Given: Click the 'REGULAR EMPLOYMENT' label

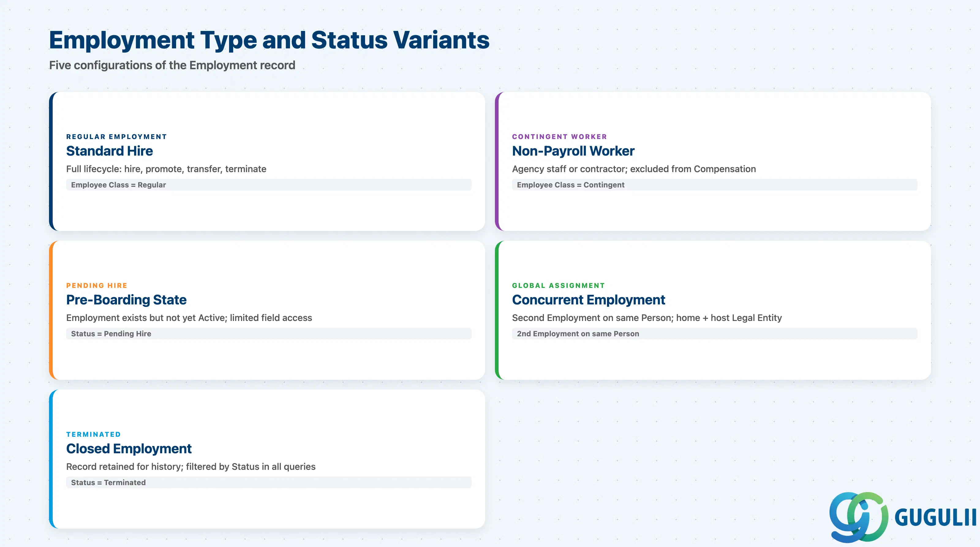Looking at the screenshot, I should [x=116, y=137].
